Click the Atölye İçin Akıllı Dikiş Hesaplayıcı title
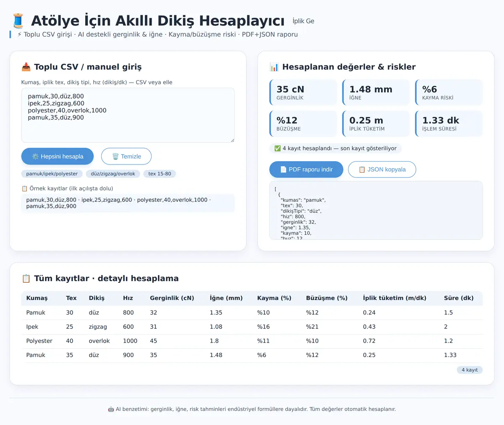This screenshot has height=425, width=504. click(x=157, y=21)
